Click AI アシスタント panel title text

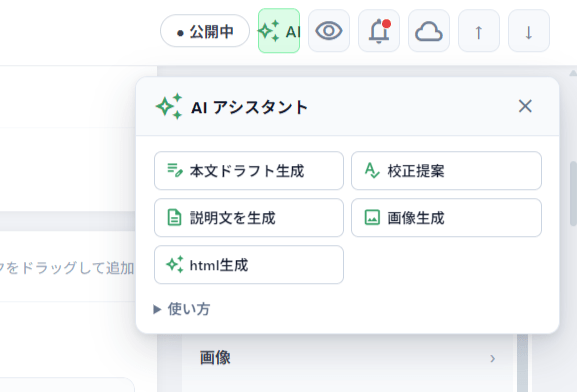coord(249,107)
